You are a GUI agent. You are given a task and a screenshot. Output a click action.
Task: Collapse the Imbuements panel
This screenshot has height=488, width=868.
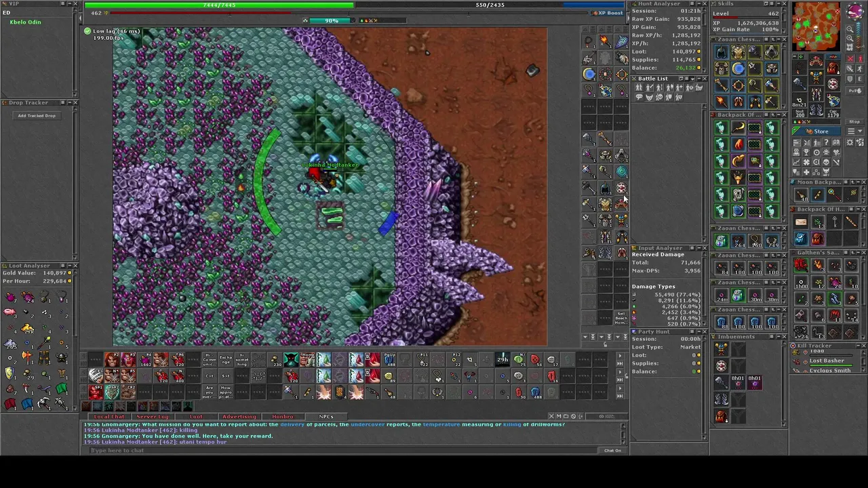[x=778, y=336]
